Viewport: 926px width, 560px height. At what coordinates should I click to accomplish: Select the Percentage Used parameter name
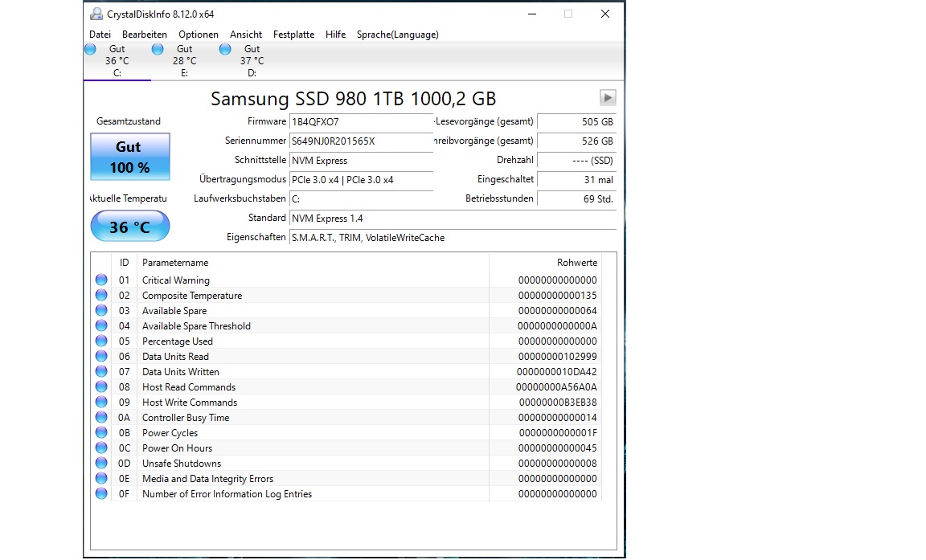pos(177,341)
